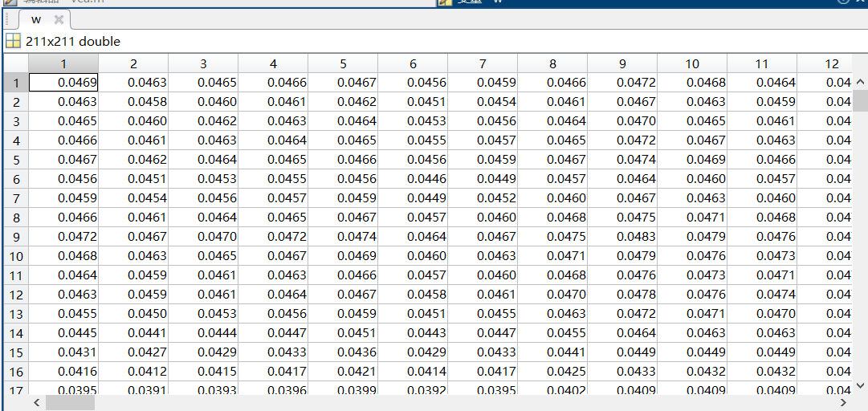Select cell 0.0462 in row 3, column 3
The width and height of the screenshot is (868, 411).
pyautogui.click(x=203, y=121)
